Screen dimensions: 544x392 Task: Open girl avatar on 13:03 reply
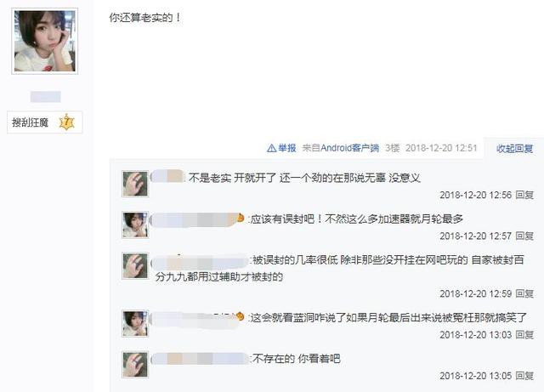(x=135, y=324)
